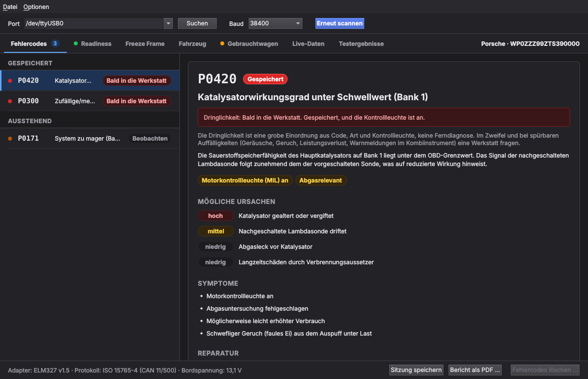Open the Baud rate 38400 dropdown
The height and width of the screenshot is (379, 588).
pos(275,23)
